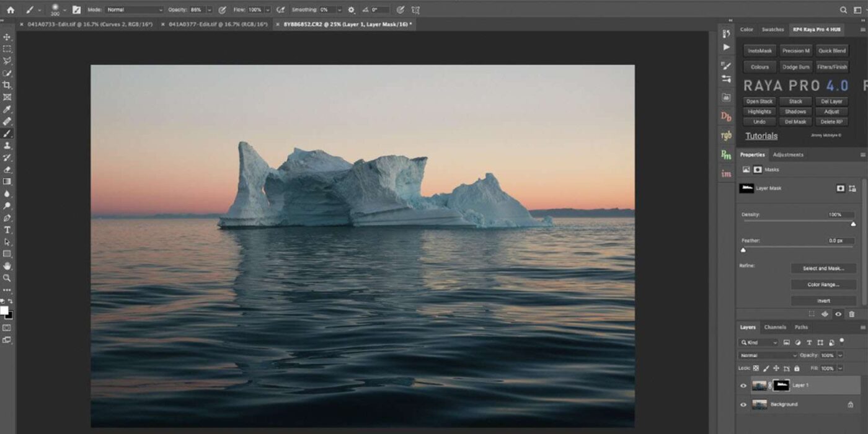Select the Zoom tool
The height and width of the screenshot is (434, 868).
click(x=7, y=278)
